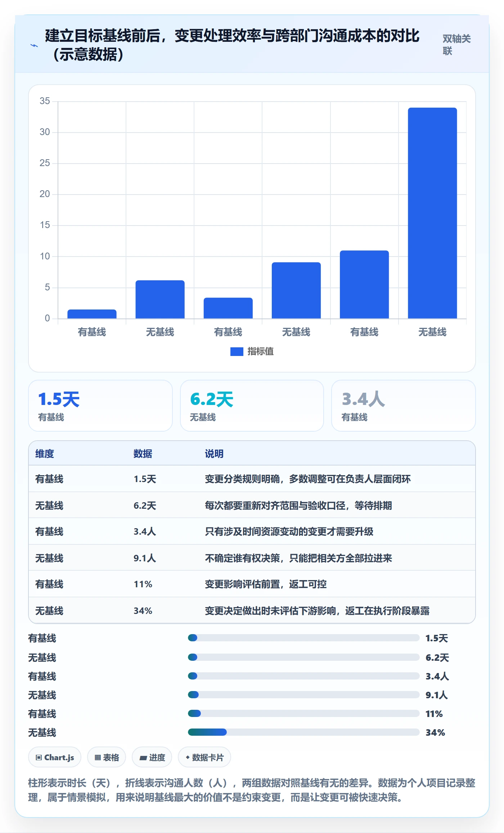Click the bar reaching about 3.4
The width and height of the screenshot is (504, 833).
click(228, 308)
